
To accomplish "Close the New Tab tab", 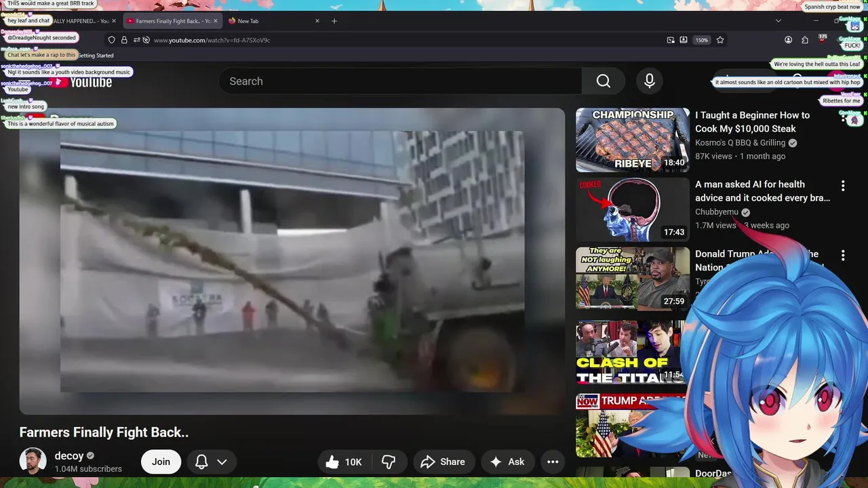I will tap(317, 21).
